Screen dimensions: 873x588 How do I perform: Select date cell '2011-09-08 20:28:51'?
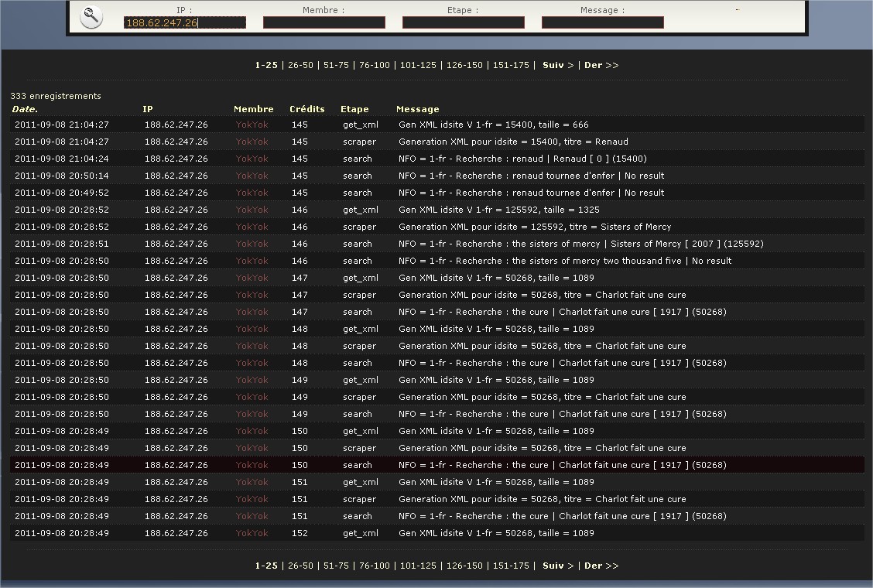click(62, 244)
